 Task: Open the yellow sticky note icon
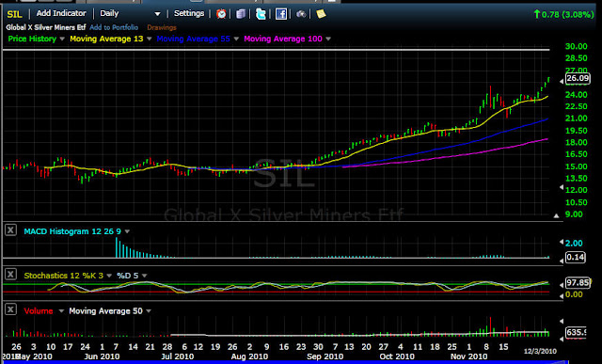tap(321, 14)
